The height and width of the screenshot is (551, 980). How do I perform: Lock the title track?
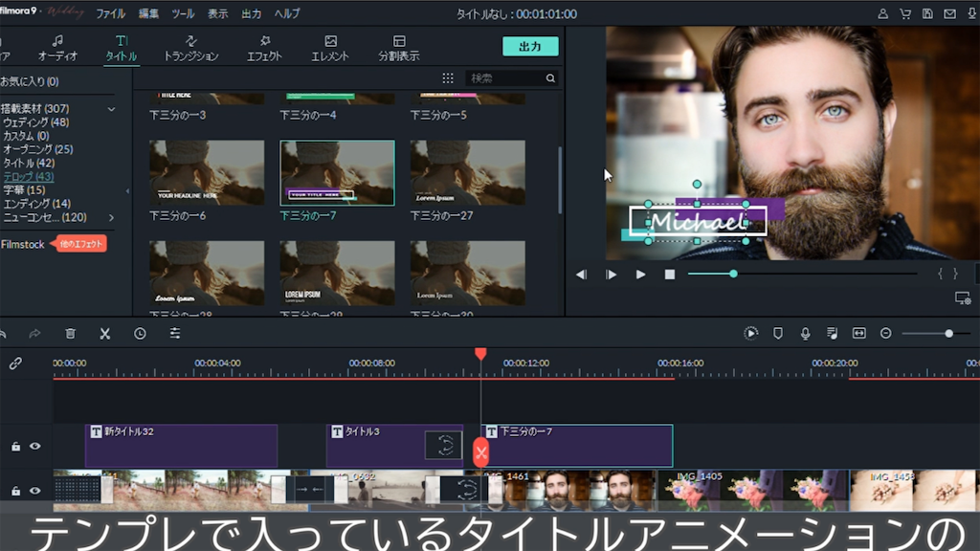(15, 446)
